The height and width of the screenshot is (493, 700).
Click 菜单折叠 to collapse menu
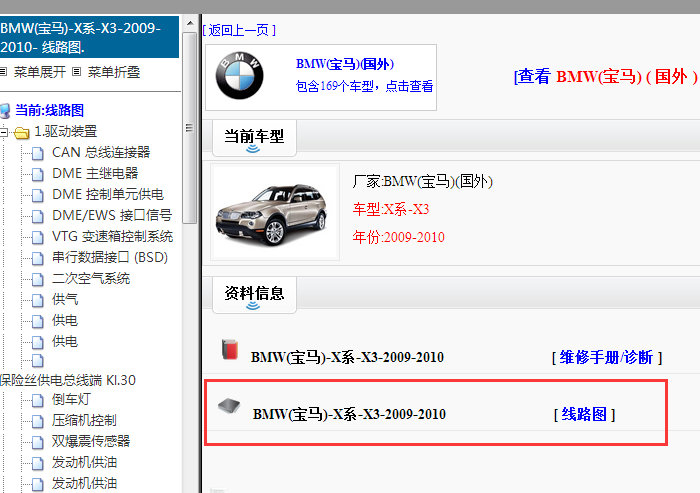click(x=114, y=72)
